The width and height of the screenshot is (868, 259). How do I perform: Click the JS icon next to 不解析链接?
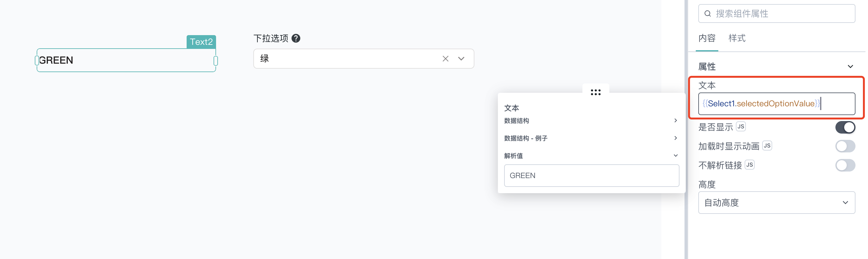(x=749, y=165)
